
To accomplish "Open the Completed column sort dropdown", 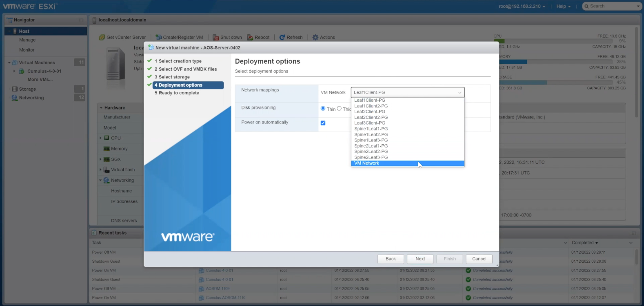I will click(x=631, y=243).
